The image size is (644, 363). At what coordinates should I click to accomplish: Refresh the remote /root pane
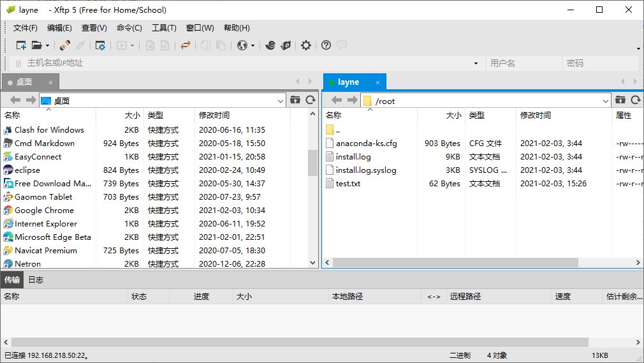pyautogui.click(x=635, y=100)
